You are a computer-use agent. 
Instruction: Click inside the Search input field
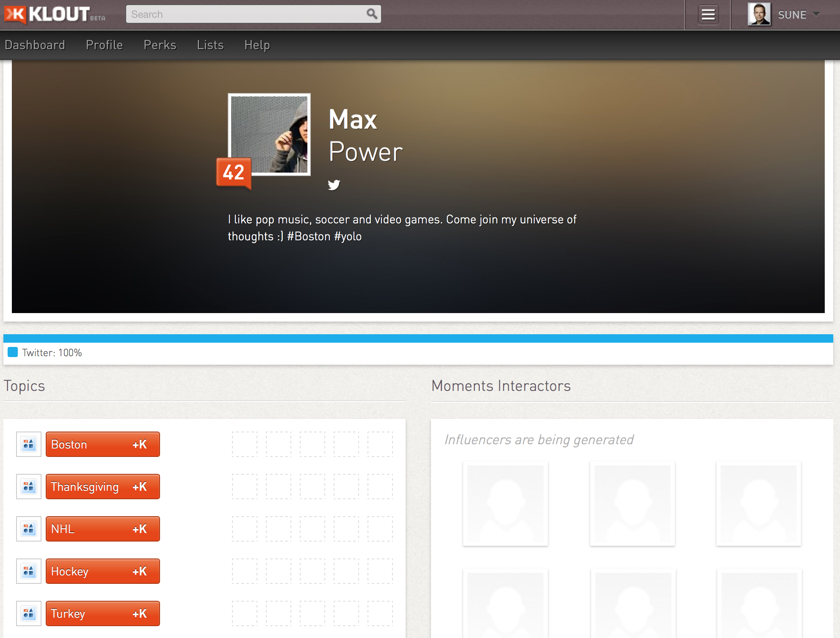246,14
